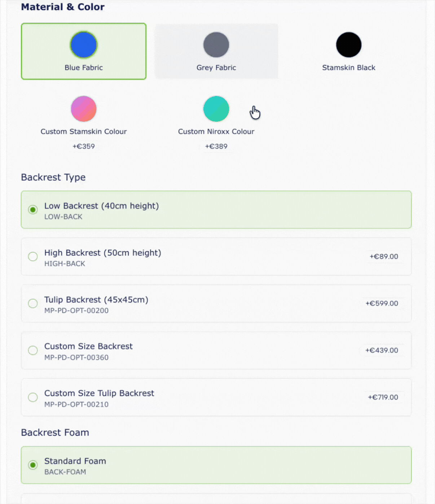Click the Stamskin Black label
Screen dimensions: 435x504
click(x=348, y=68)
